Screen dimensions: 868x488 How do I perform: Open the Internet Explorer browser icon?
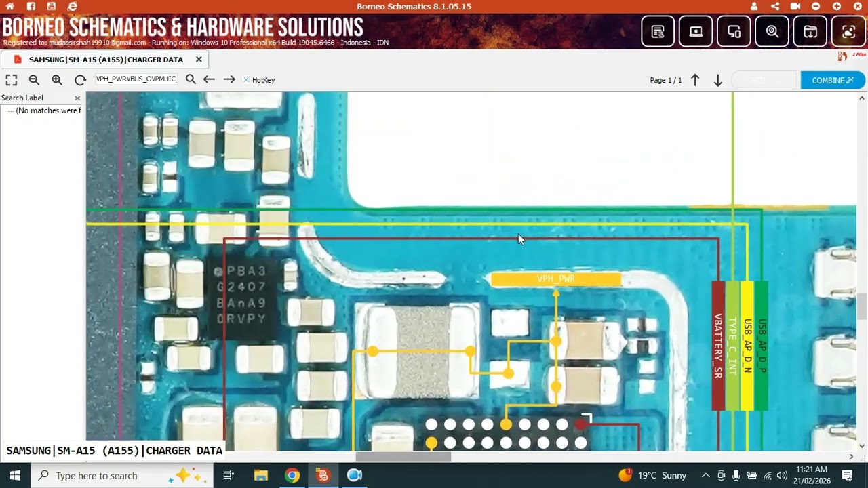click(73, 6)
